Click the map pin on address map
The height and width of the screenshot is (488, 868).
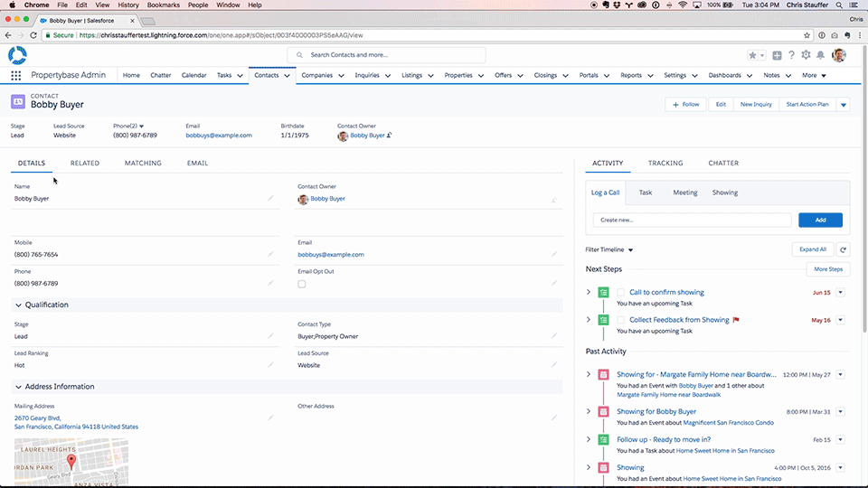click(71, 461)
